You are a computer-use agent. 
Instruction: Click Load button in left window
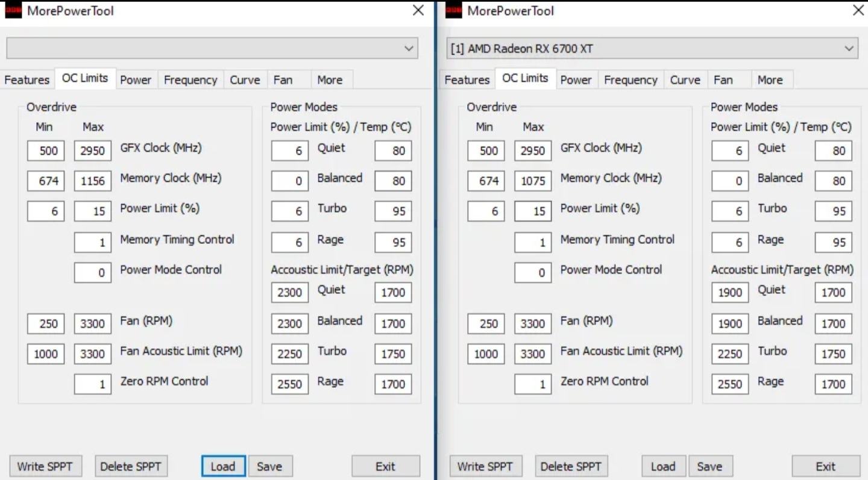223,466
